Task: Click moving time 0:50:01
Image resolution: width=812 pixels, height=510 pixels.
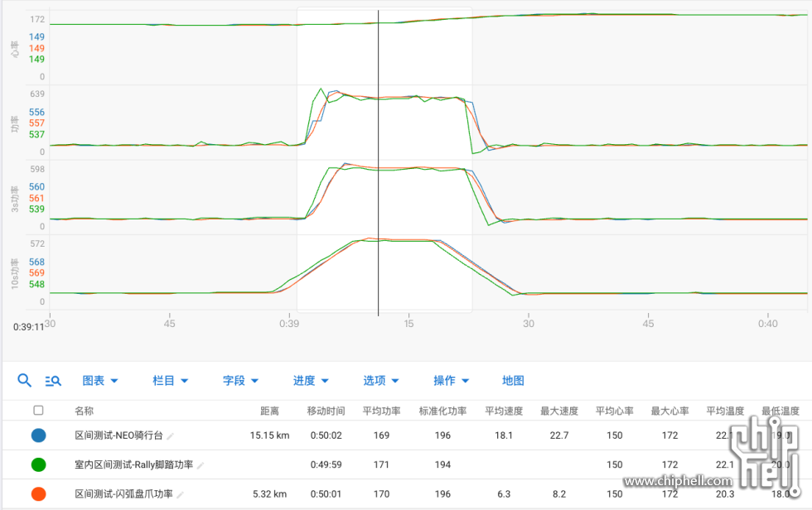Action: click(x=326, y=494)
